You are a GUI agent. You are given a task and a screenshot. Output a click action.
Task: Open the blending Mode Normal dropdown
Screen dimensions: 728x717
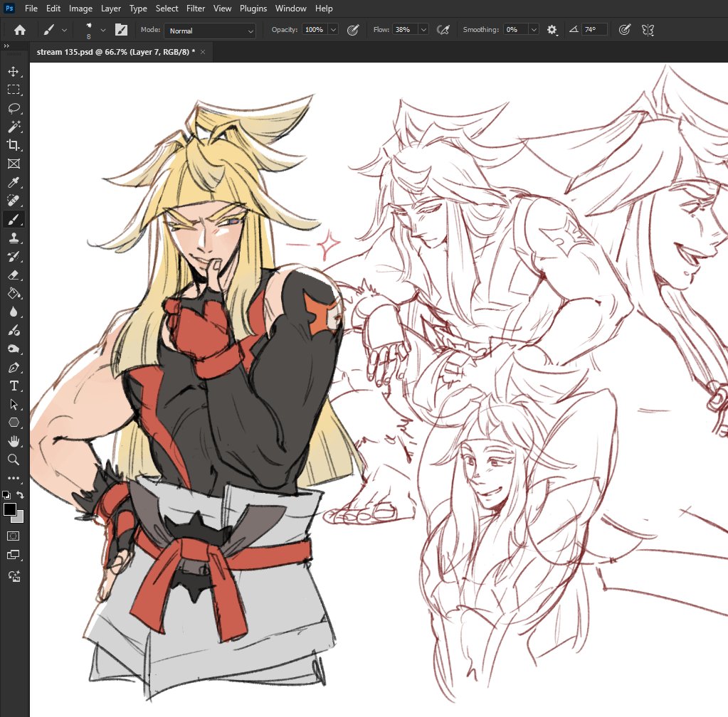tap(209, 31)
